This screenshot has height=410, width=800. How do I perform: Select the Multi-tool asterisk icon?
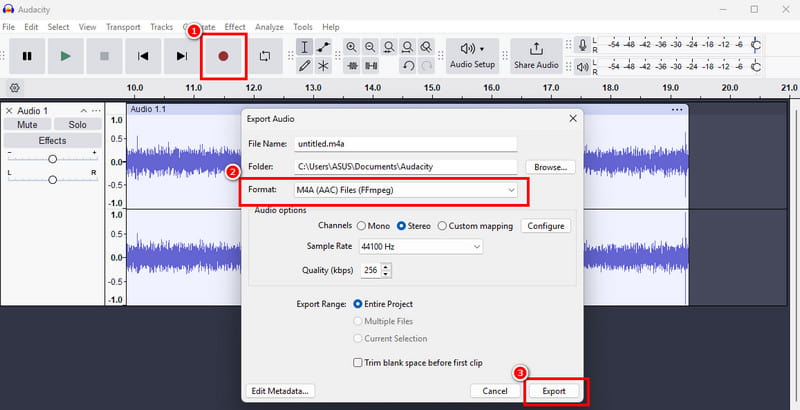click(323, 66)
